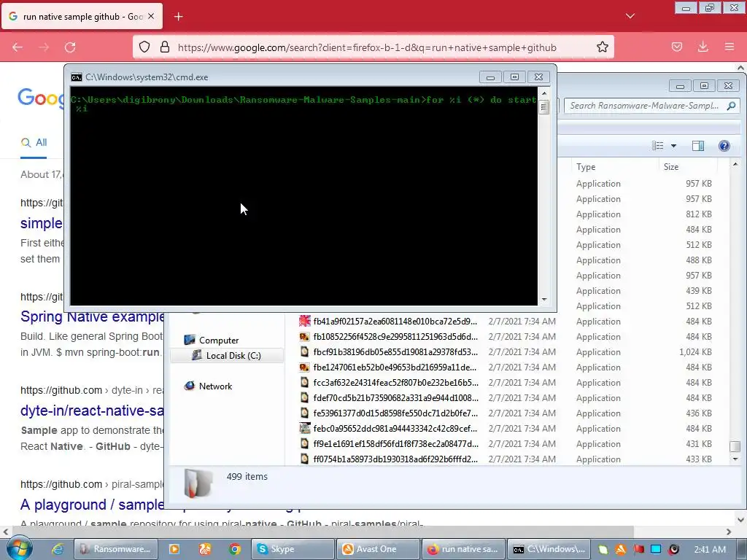Image resolution: width=747 pixels, height=560 pixels.
Task: Open a new Firefox tab
Action: pos(178,17)
